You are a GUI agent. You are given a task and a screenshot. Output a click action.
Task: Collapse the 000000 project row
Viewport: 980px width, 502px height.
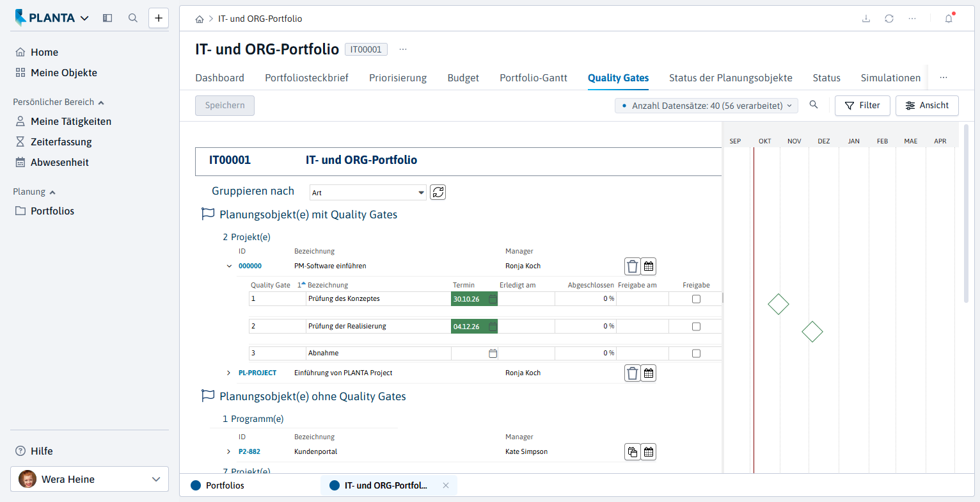point(229,266)
